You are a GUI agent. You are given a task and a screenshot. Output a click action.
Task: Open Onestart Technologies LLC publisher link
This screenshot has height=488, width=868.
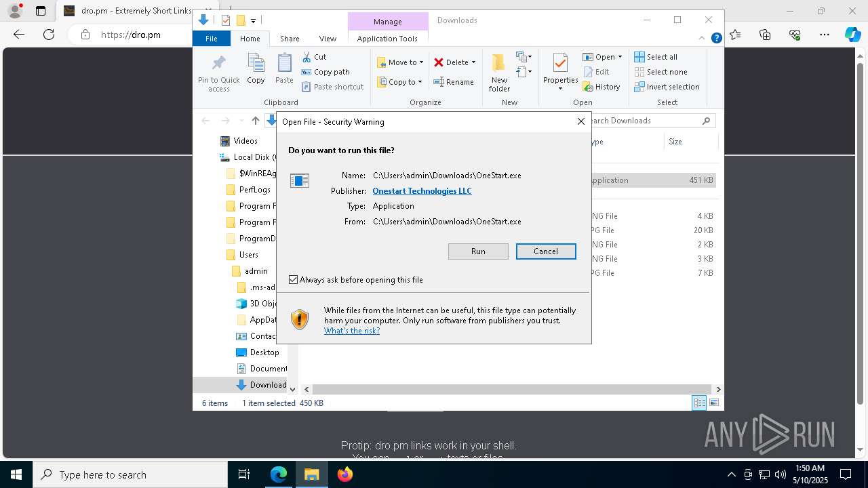pyautogui.click(x=422, y=191)
